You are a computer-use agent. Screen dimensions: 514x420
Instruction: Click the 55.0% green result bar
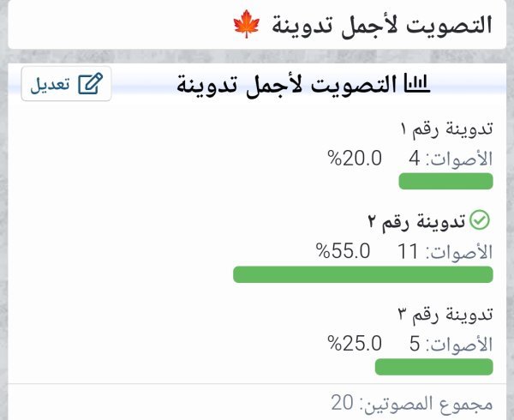(362, 274)
